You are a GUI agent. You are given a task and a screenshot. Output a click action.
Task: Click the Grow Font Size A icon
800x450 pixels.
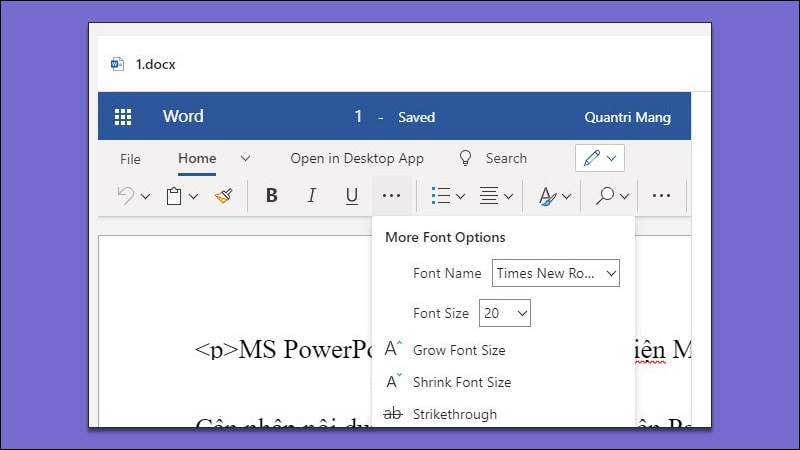point(393,349)
